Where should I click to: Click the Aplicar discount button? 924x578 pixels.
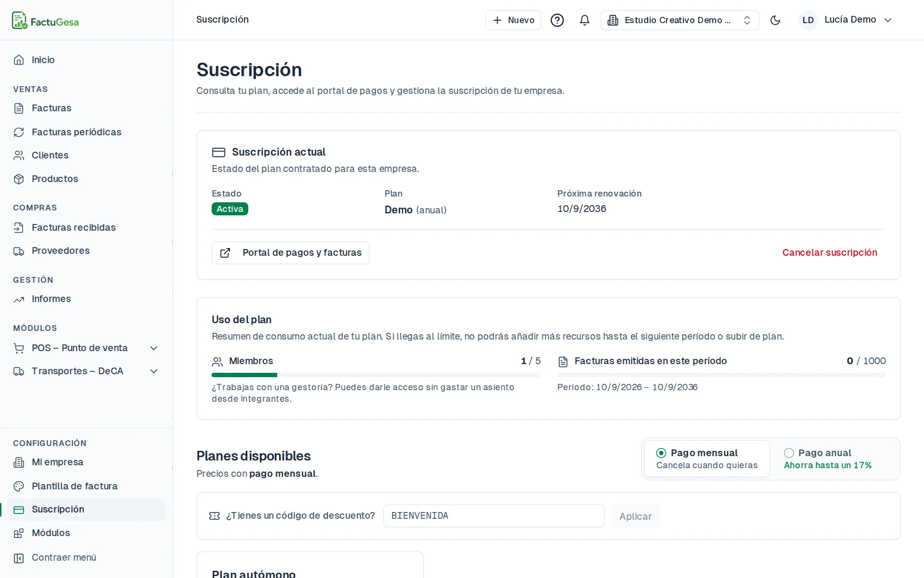click(635, 516)
